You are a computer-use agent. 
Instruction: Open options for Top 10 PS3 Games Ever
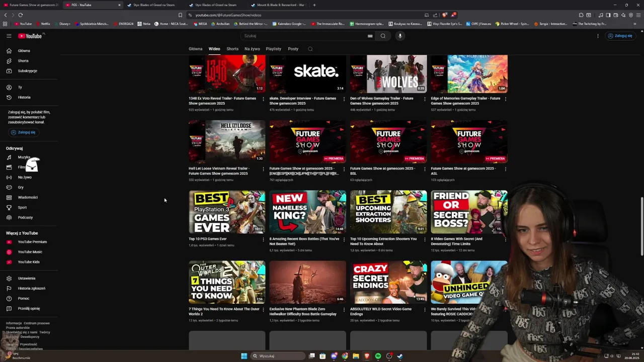coord(263,239)
